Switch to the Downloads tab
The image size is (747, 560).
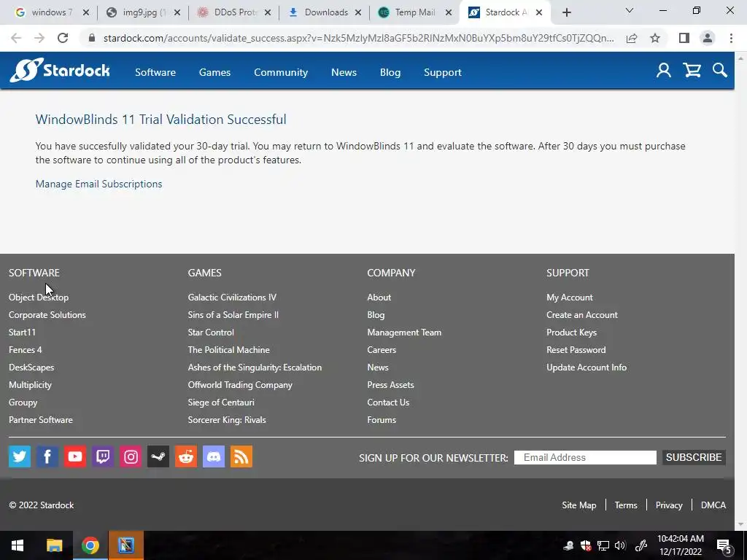pos(326,12)
